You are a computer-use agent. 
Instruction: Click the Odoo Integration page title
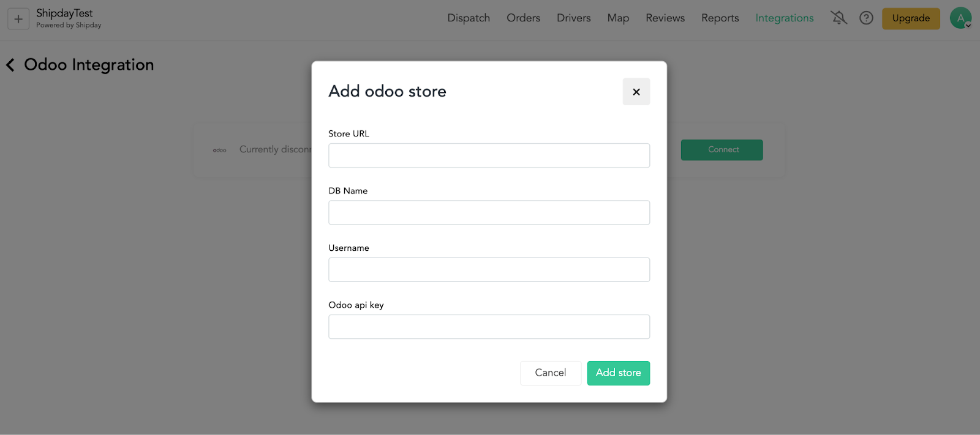tap(89, 65)
